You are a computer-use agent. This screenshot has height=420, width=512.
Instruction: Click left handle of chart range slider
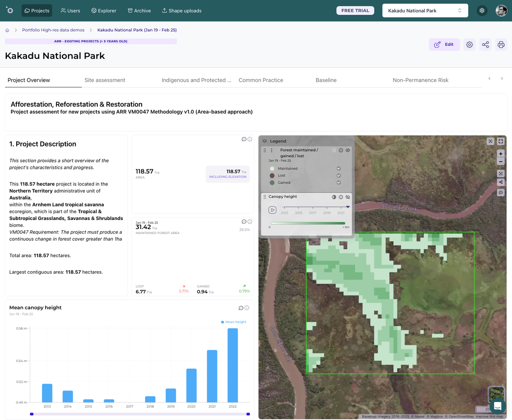click(32, 414)
